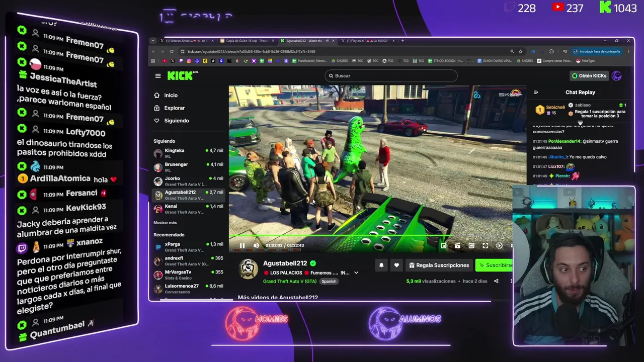Click Lizz107 username in chat replay

coord(556,166)
